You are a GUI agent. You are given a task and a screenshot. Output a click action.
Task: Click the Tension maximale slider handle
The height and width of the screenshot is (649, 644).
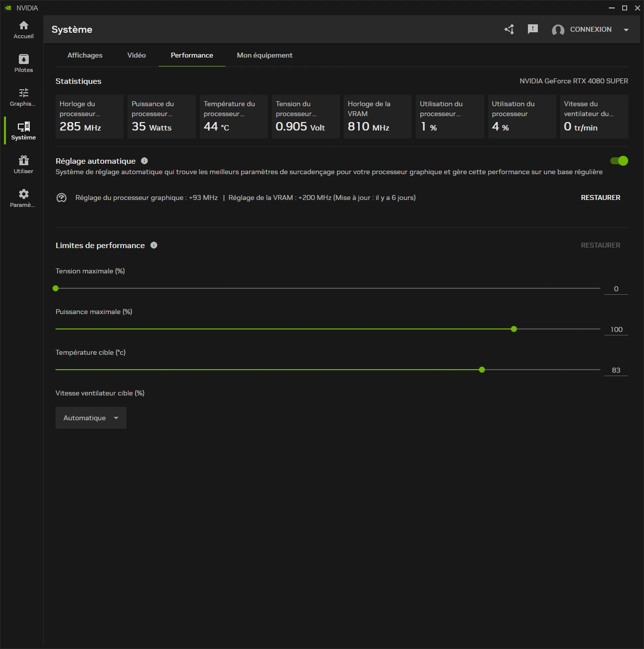56,288
